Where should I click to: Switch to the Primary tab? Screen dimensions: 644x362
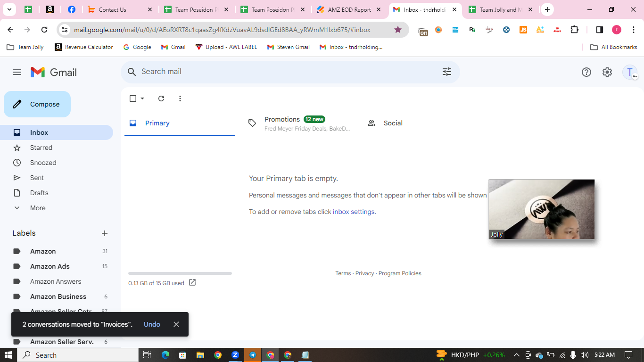180,123
